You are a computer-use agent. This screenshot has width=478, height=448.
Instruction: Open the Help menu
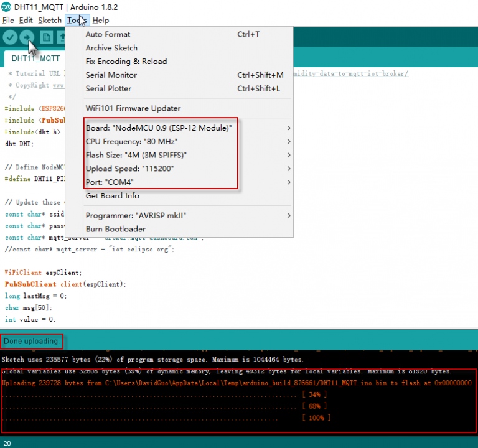coord(100,20)
